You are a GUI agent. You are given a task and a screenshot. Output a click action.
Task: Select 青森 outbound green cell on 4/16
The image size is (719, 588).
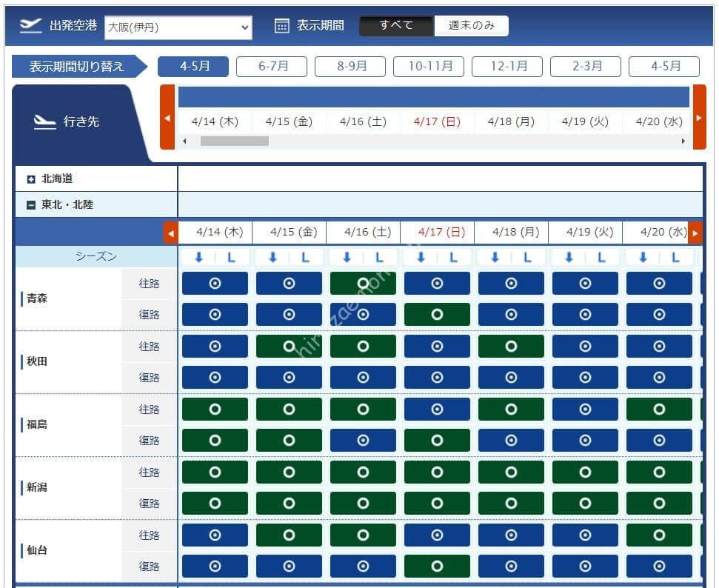click(x=363, y=283)
